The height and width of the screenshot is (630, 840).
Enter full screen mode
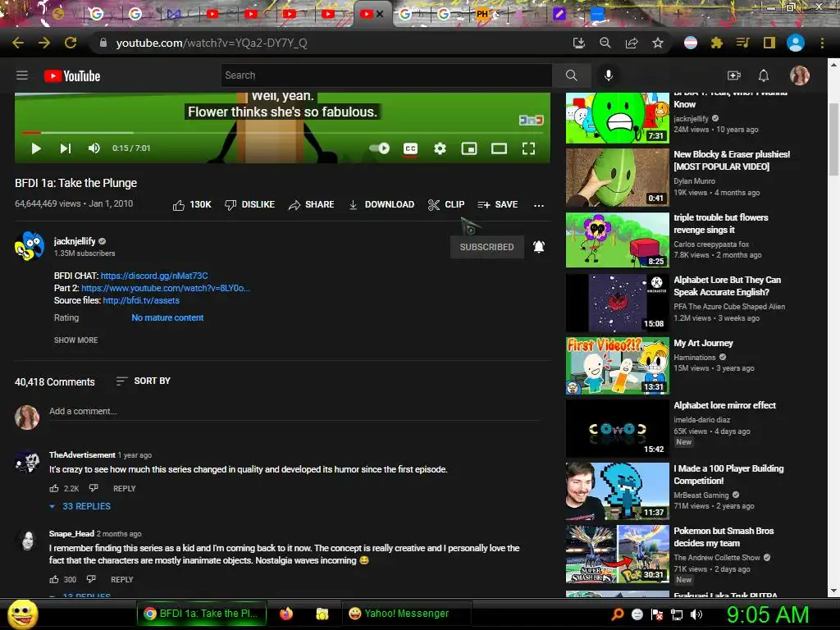click(x=528, y=148)
